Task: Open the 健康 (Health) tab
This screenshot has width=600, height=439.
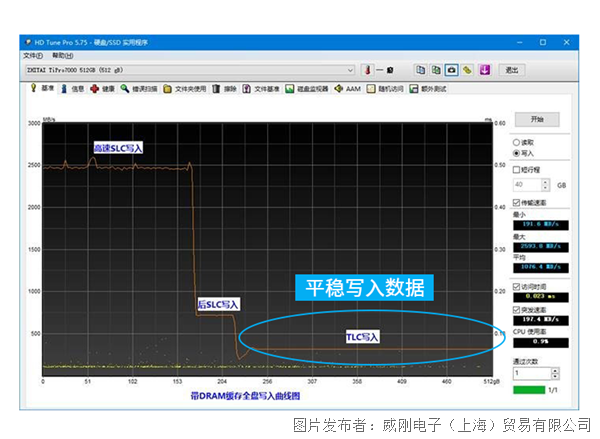Action: [102, 88]
